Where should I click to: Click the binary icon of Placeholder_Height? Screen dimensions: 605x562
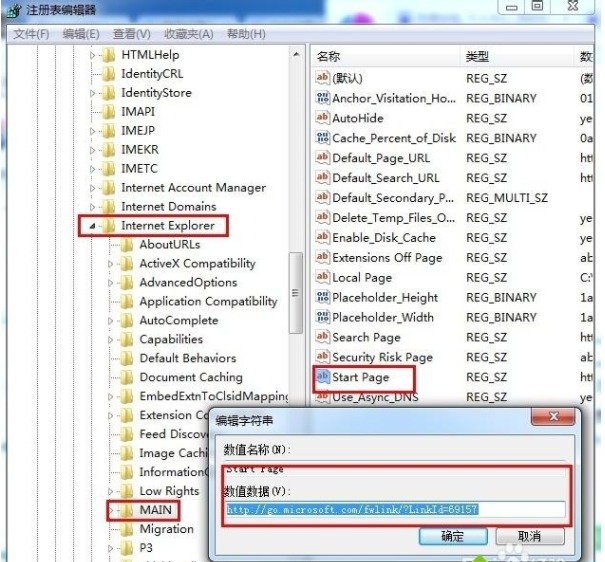(322, 297)
